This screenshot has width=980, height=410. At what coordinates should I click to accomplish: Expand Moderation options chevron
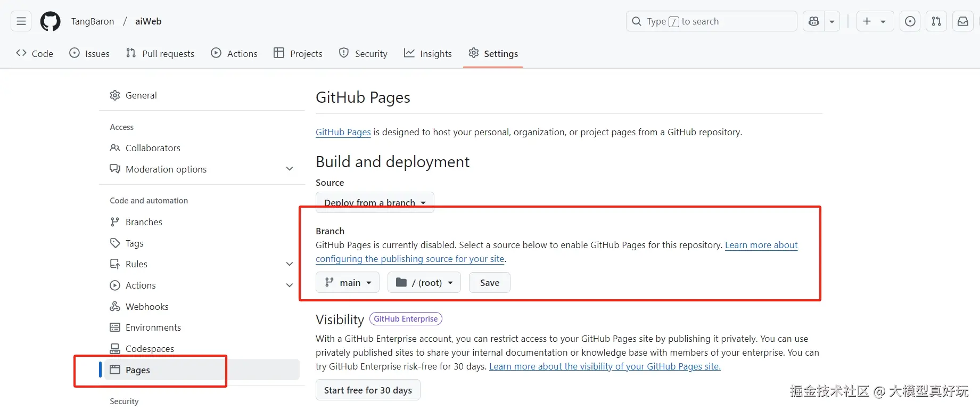(x=290, y=169)
